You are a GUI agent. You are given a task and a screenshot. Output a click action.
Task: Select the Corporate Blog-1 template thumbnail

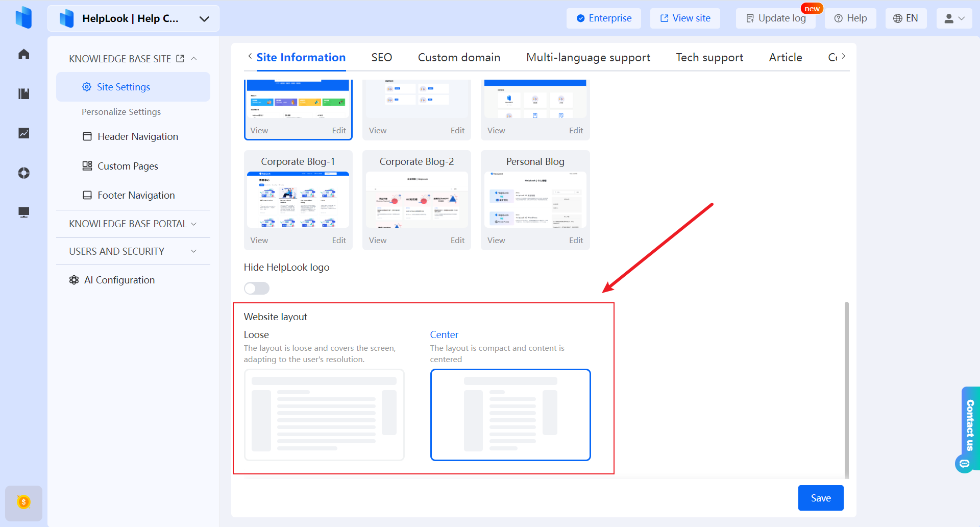(298, 200)
